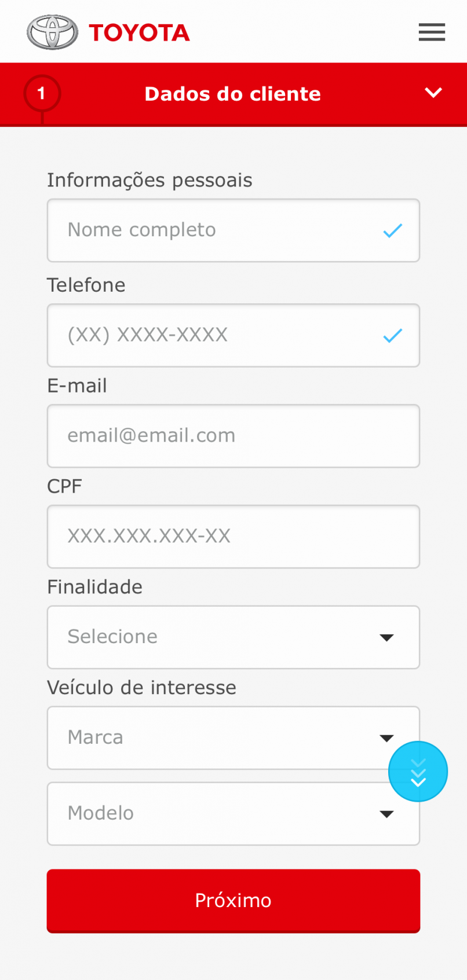Click the "Finalidade" label text

point(94,587)
